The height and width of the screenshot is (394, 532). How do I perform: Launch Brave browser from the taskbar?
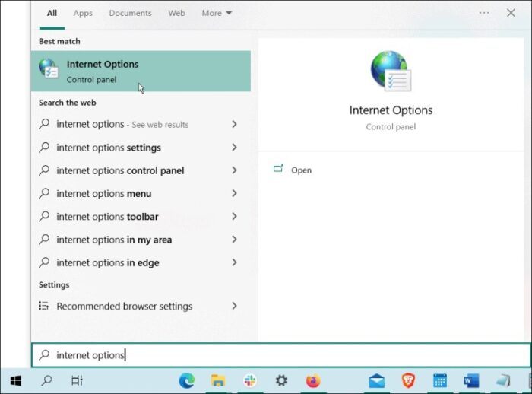coord(409,381)
